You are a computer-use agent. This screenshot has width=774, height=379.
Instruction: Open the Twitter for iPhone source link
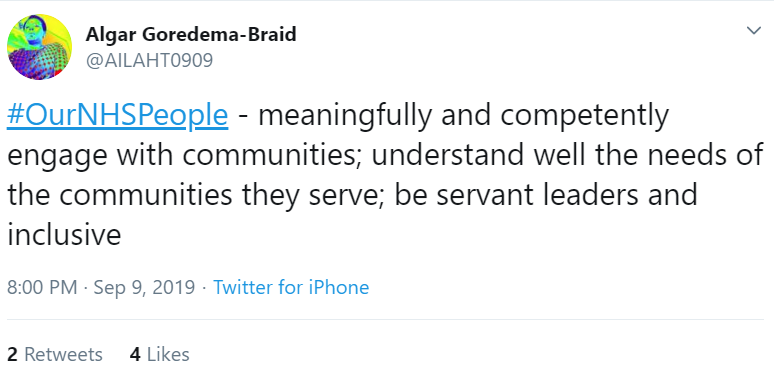tap(291, 287)
